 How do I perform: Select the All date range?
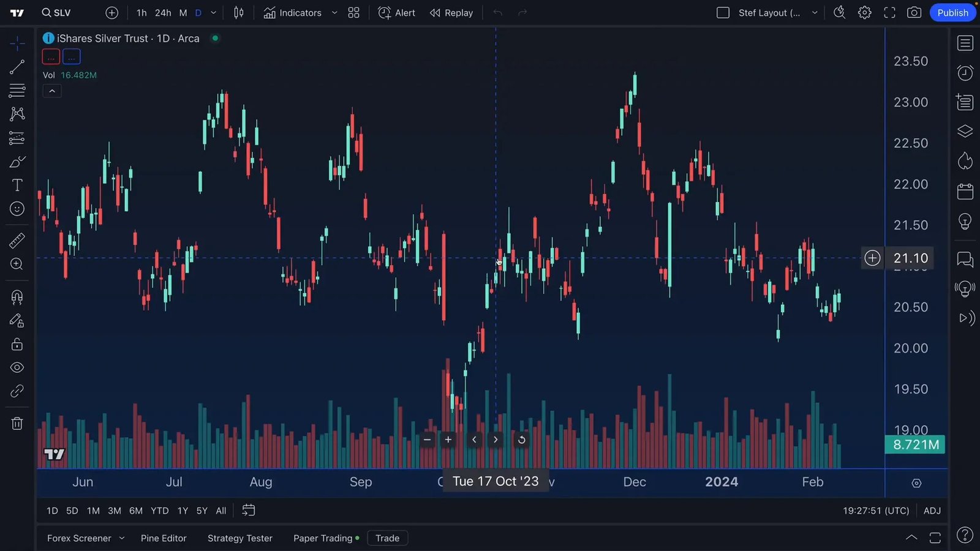(221, 511)
